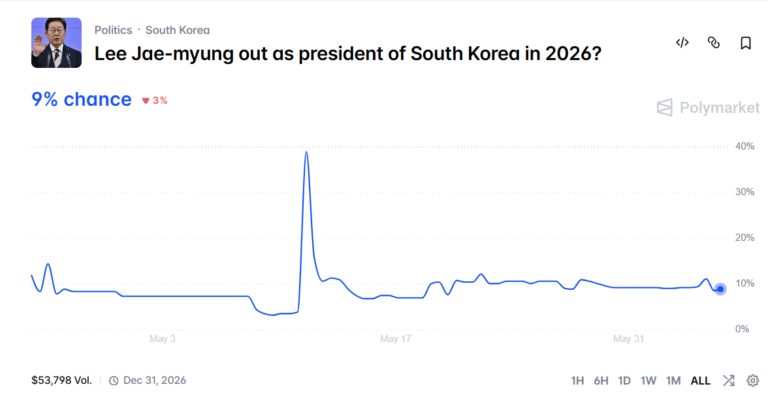Open the embed code icon
The image size is (768, 410).
click(x=682, y=43)
